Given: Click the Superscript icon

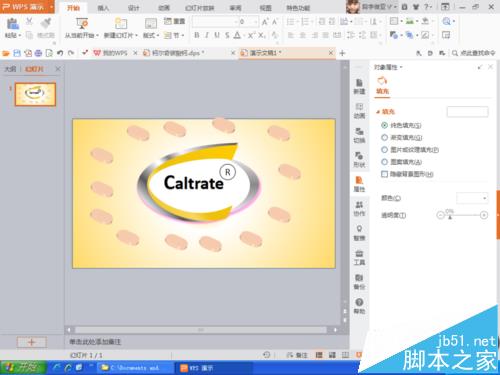Looking at the screenshot, I should (x=251, y=35).
